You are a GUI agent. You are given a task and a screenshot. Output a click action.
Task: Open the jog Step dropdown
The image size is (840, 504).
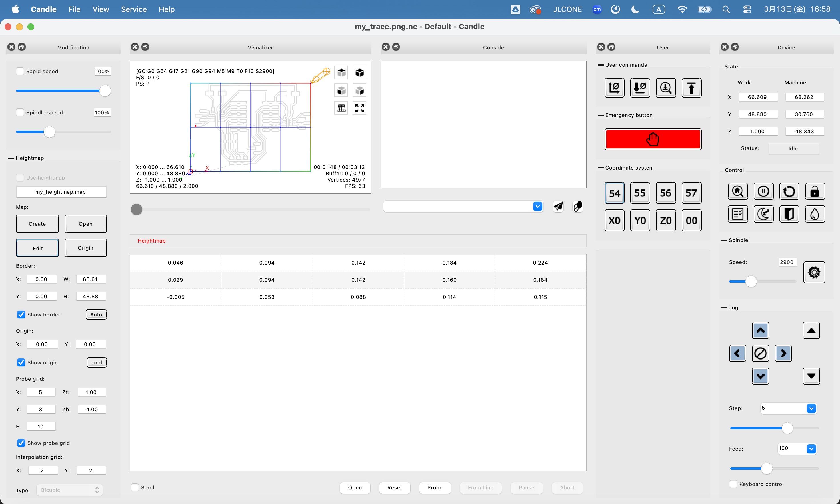pos(811,408)
